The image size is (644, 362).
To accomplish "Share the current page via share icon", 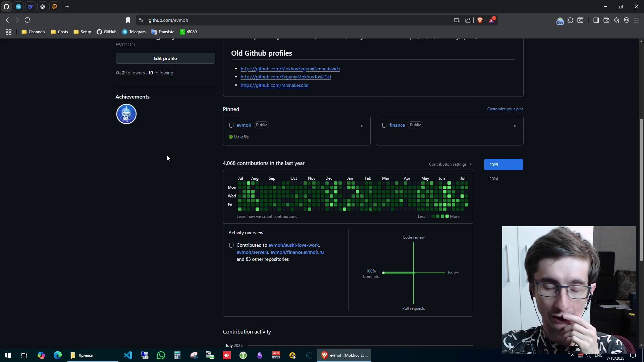I will pos(468,20).
